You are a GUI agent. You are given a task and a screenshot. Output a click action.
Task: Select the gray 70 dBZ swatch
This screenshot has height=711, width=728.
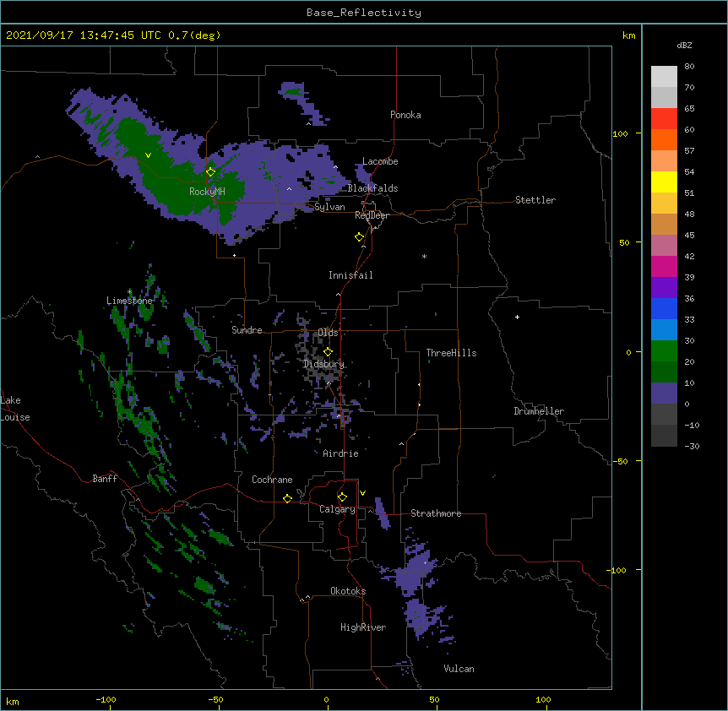tap(664, 97)
